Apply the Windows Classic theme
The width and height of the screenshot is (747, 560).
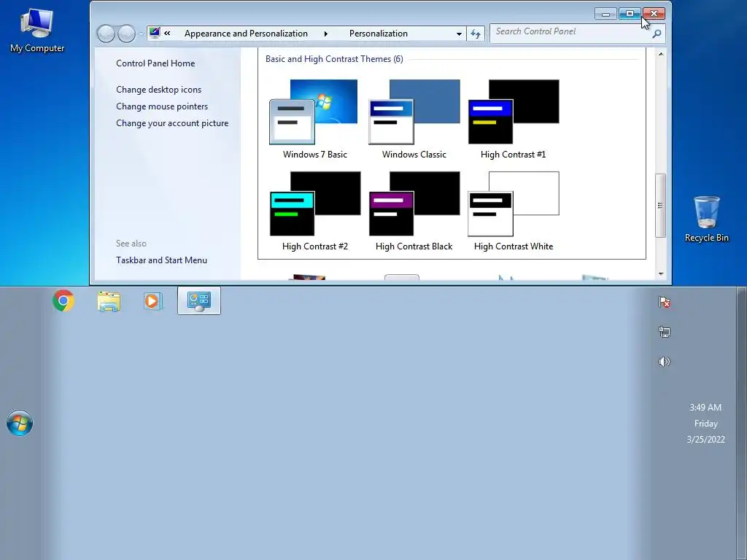pyautogui.click(x=414, y=120)
